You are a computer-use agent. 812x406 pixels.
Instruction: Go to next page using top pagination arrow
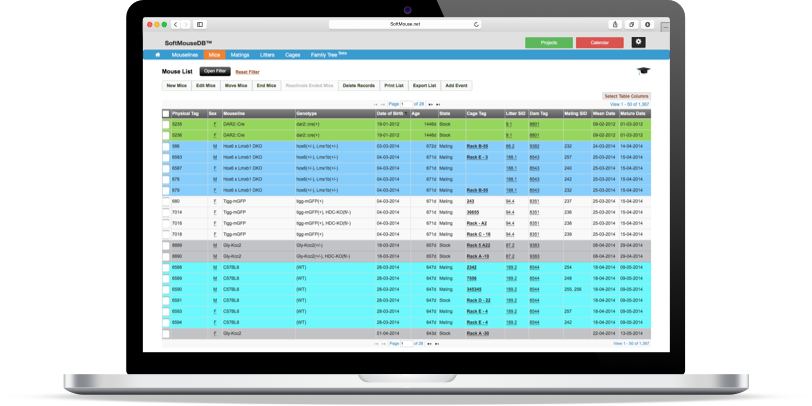[x=428, y=104]
